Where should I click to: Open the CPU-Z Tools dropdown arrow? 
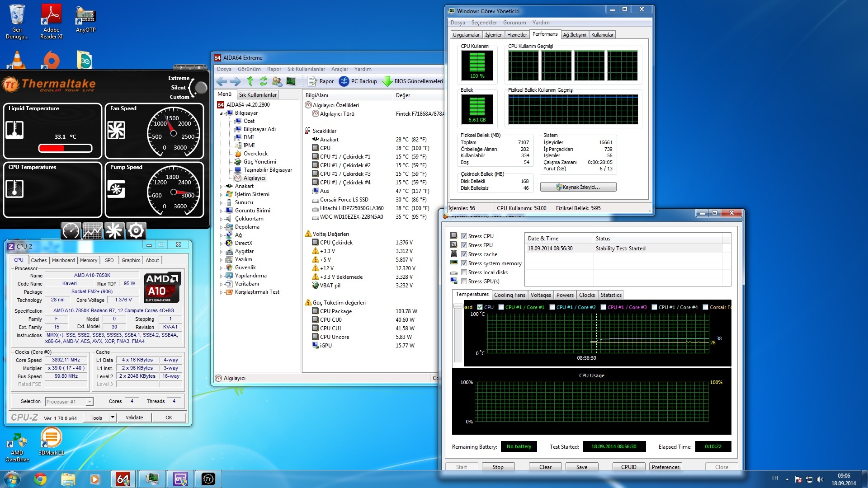click(x=113, y=418)
